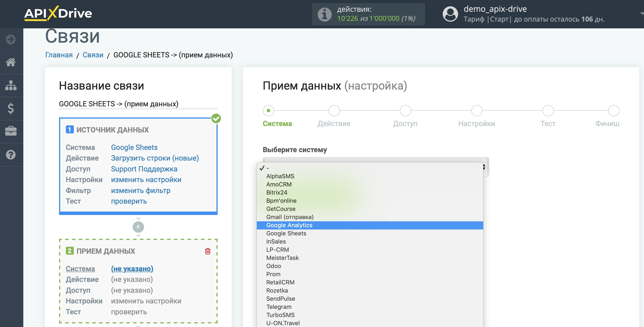Select Bpm'online from the system list
Screen dimensions: 644x327
[370, 200]
